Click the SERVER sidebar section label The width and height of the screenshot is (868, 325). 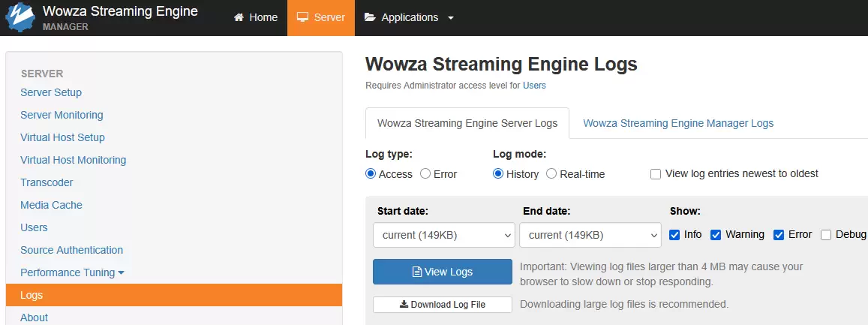point(42,74)
